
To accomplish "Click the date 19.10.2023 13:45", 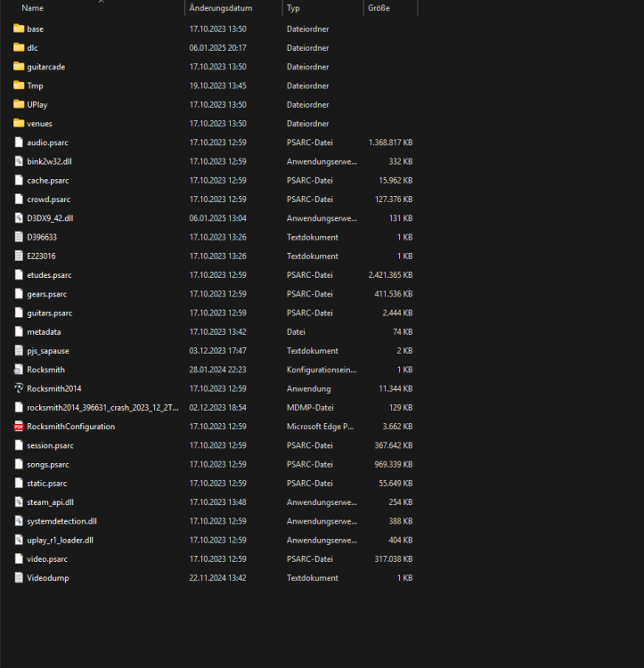I will point(217,86).
